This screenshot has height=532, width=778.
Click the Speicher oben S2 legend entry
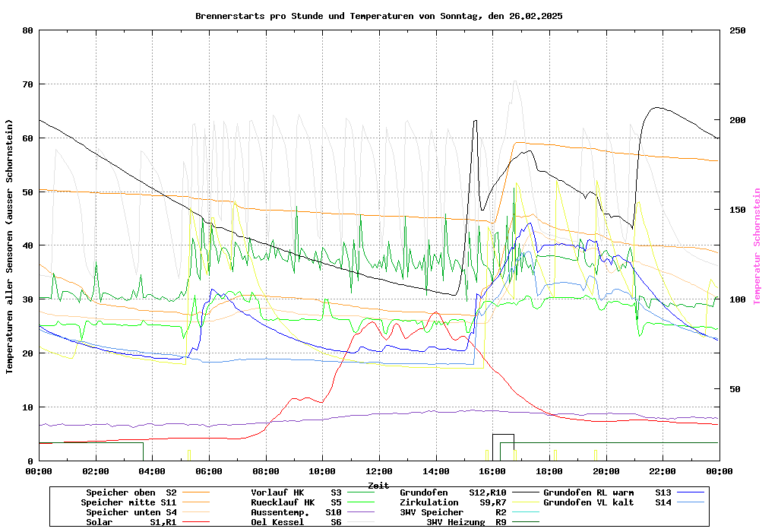pos(131,492)
